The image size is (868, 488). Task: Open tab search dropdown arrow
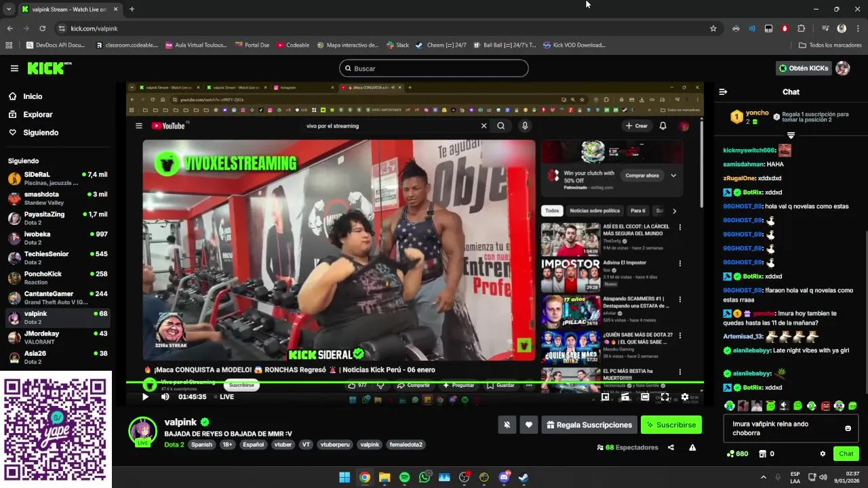9,9
